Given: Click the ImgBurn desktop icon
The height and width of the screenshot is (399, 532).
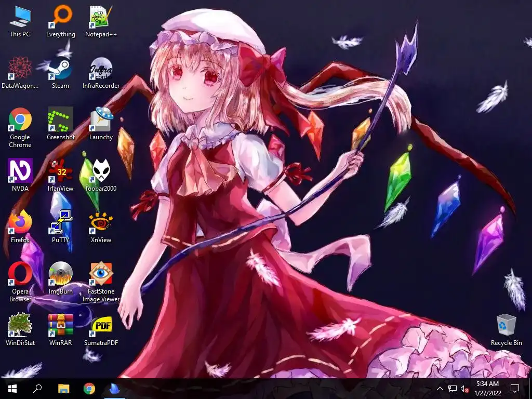Looking at the screenshot, I should pos(60,278).
